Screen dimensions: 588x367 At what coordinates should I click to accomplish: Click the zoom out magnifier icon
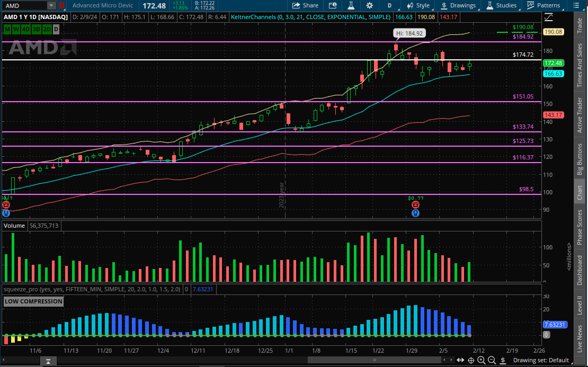(492, 361)
